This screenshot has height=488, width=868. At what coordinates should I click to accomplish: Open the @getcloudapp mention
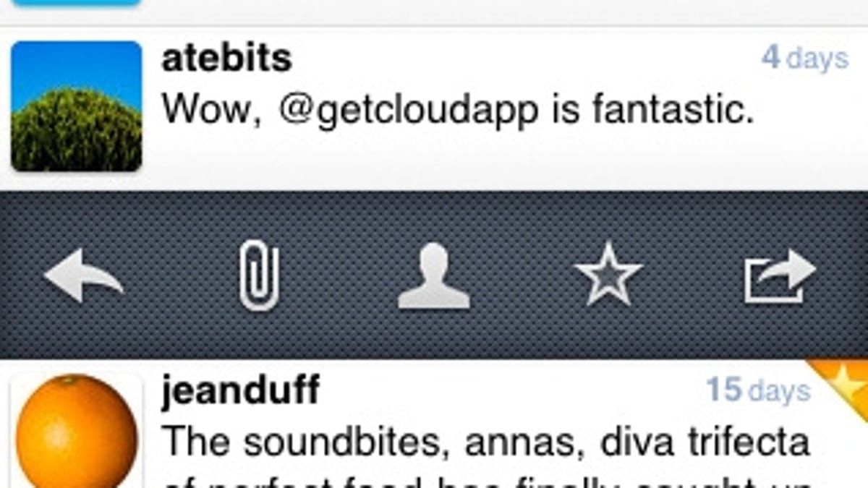pos(408,111)
